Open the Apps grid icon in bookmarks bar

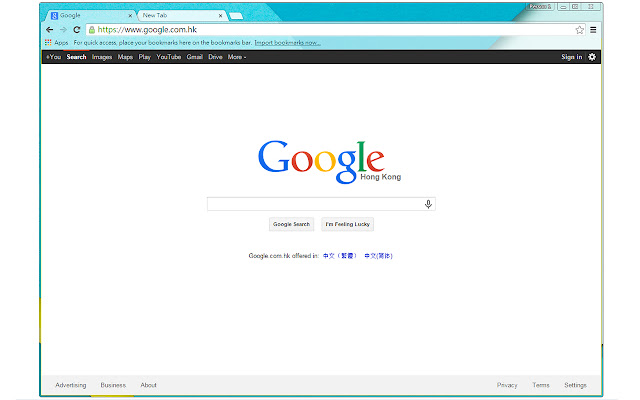coord(48,42)
